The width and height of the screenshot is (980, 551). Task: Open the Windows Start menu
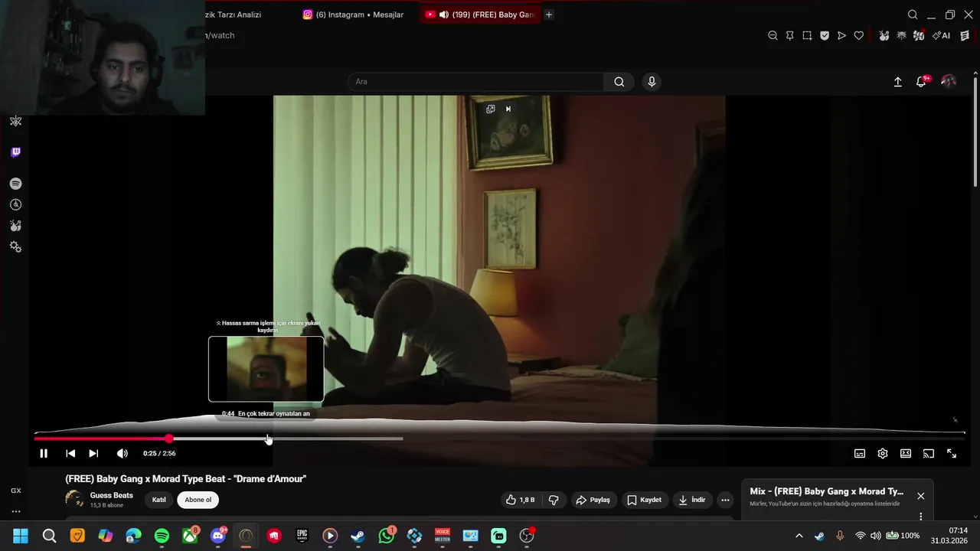click(21, 536)
